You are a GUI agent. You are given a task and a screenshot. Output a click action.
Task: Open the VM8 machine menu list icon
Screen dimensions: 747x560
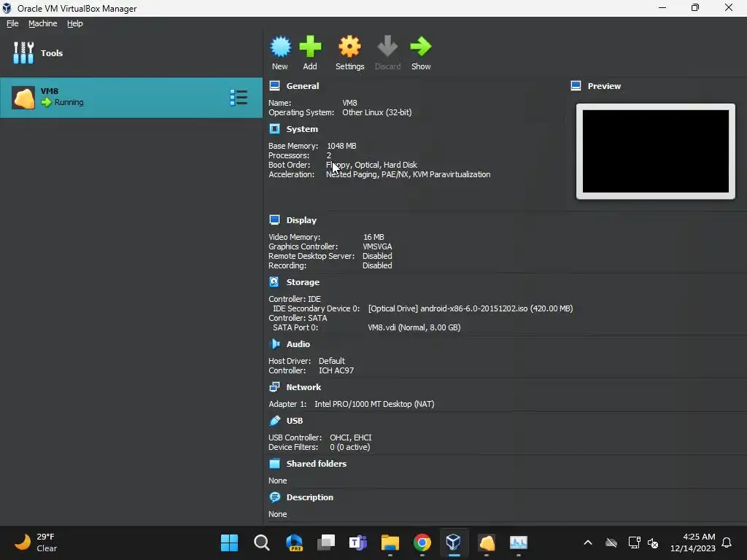point(239,98)
